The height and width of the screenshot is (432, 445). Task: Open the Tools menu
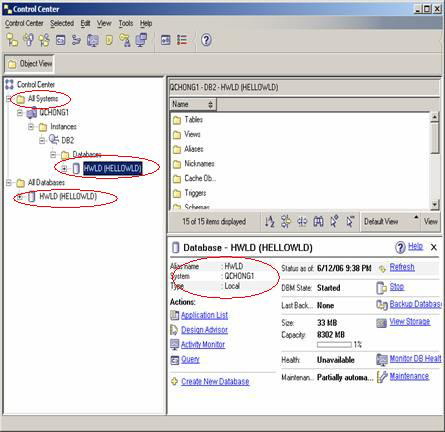click(126, 23)
